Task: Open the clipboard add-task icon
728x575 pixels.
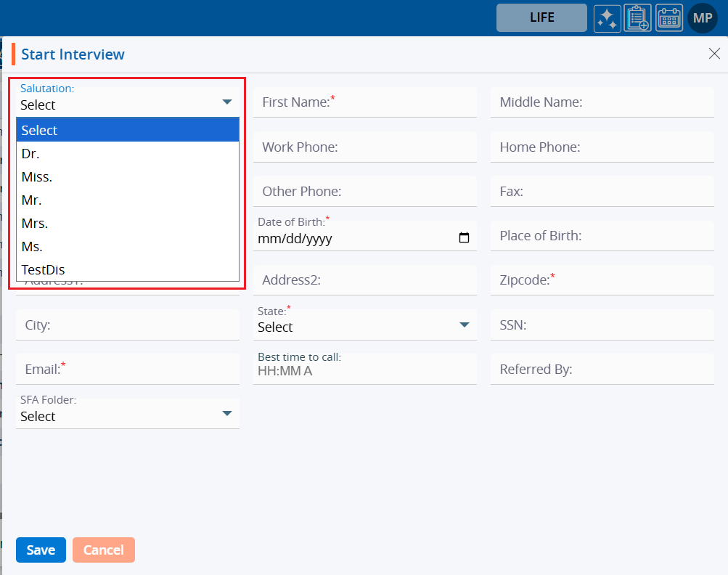Action: [x=638, y=18]
